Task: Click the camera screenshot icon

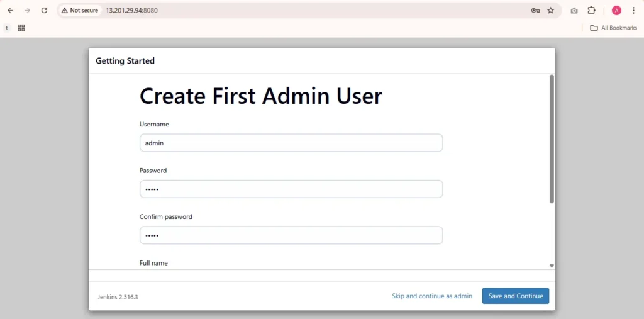Action: pos(574,11)
